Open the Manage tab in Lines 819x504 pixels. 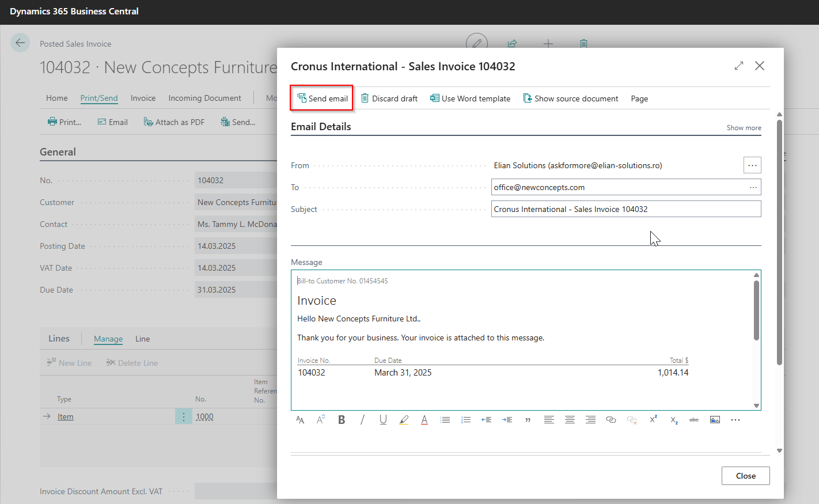coord(108,339)
